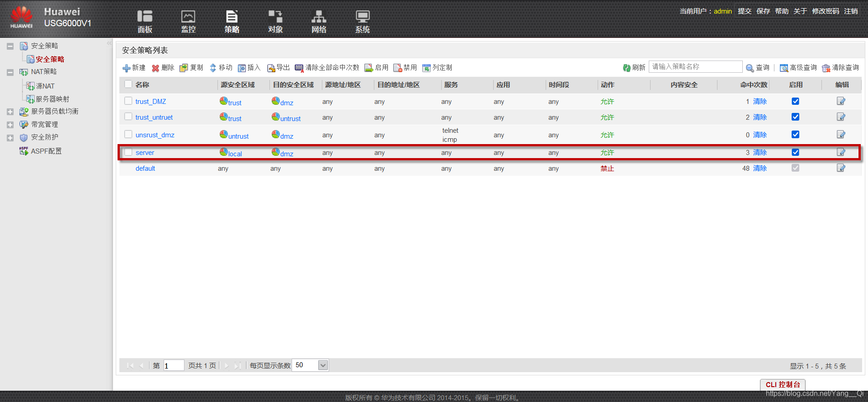The height and width of the screenshot is (402, 868).
Task: Click 清除全部命中次数 to clear hit counts
Action: 327,68
